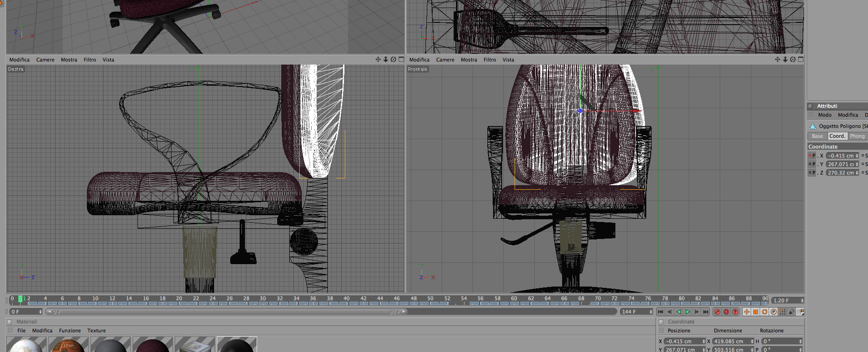
Task: Open Texture menu in Materiali panel
Action: [97, 330]
